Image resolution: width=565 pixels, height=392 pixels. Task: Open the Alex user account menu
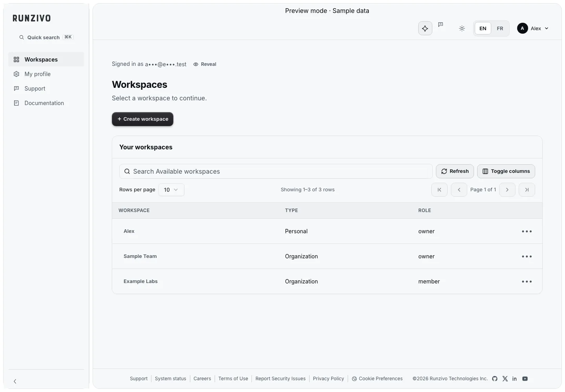pos(533,28)
